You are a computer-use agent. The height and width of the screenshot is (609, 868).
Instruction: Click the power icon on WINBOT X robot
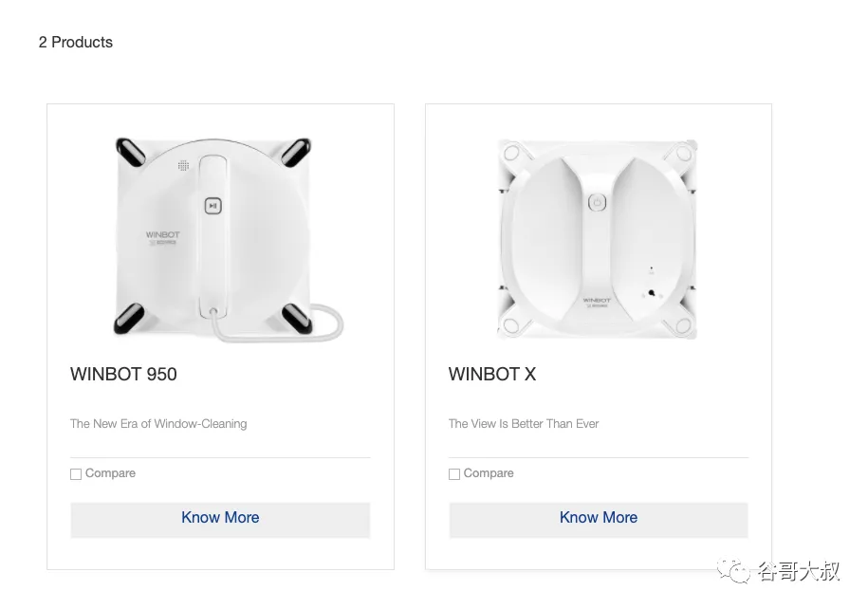597,202
